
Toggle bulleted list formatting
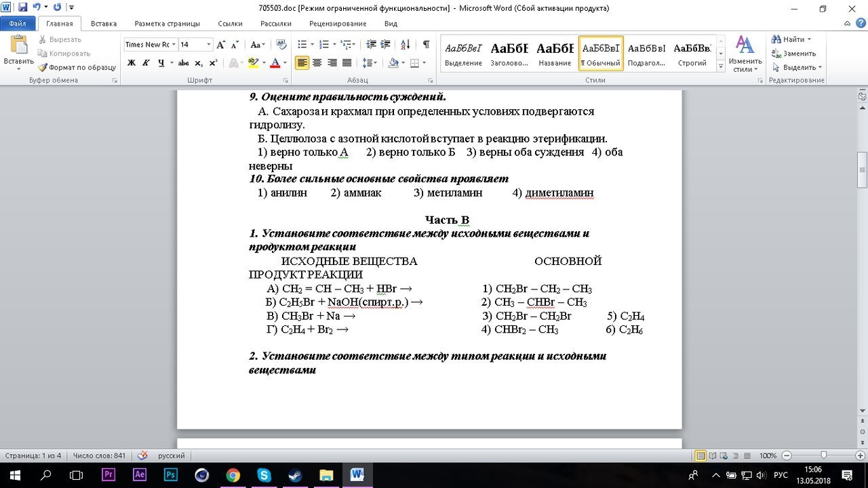pos(304,45)
